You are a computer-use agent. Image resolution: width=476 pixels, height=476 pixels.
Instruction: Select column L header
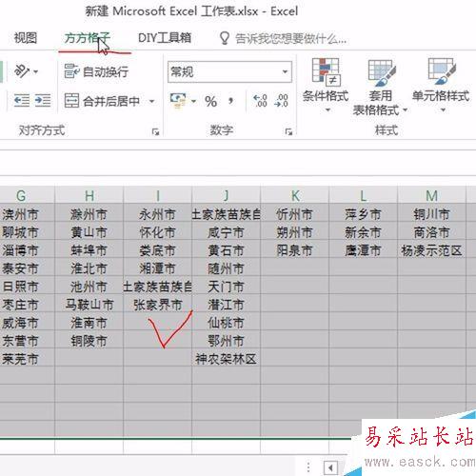(x=364, y=195)
